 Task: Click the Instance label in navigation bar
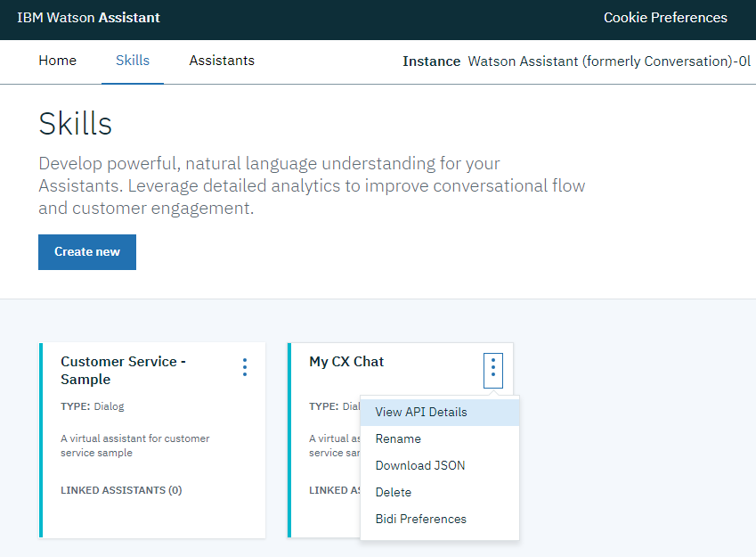pyautogui.click(x=432, y=61)
